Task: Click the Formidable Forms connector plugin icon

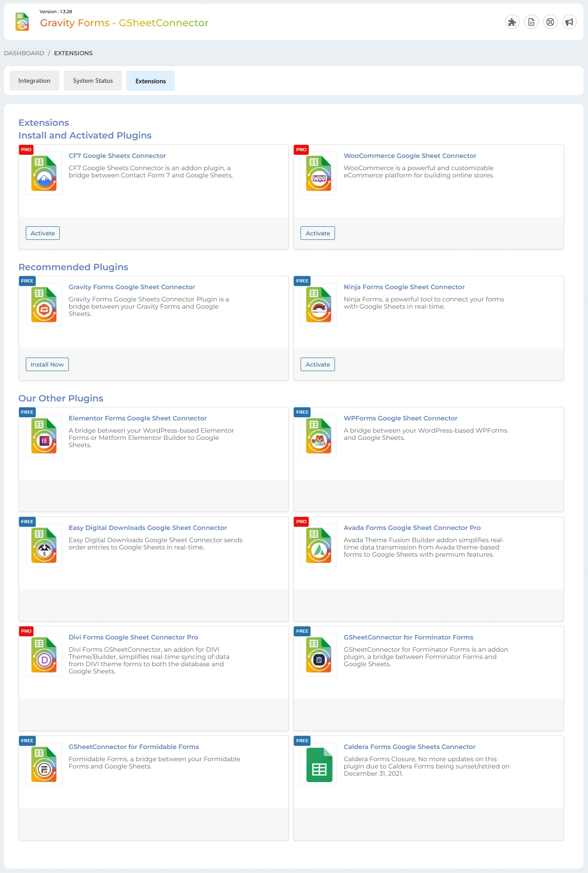Action: click(44, 764)
